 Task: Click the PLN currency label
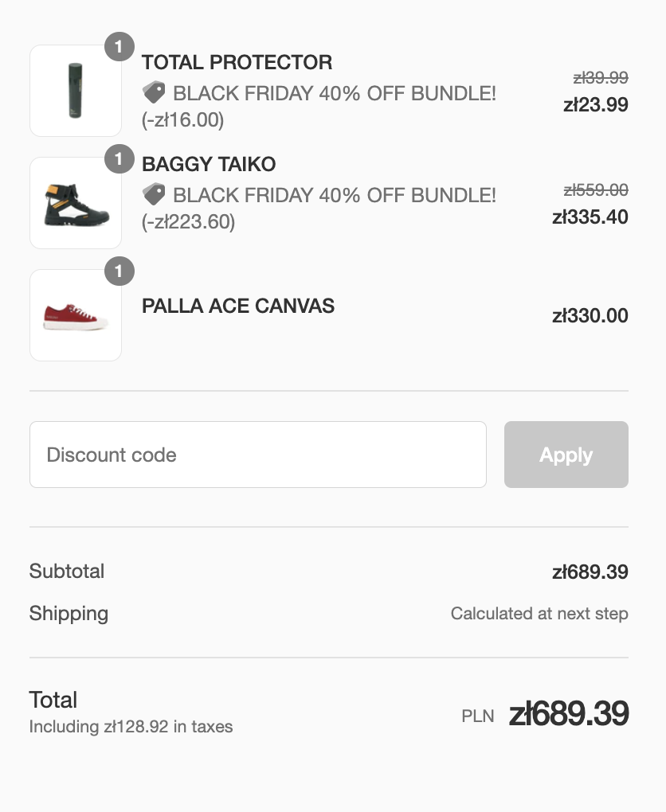pyautogui.click(x=478, y=716)
